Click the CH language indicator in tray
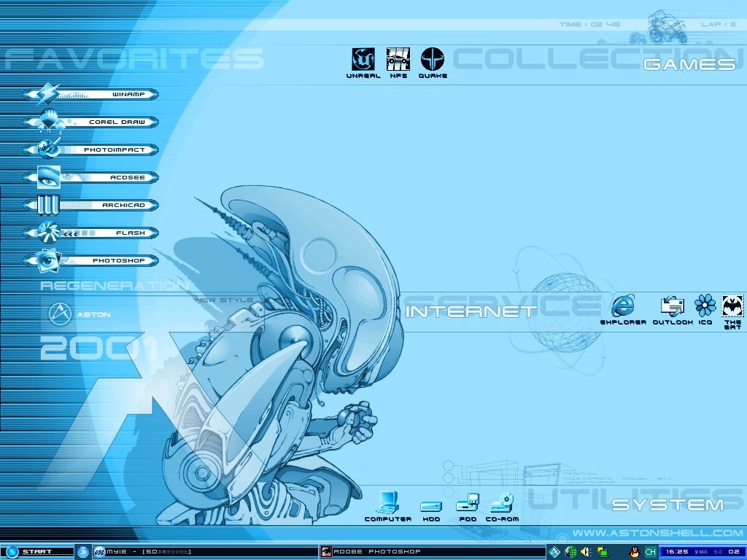747x560 pixels. click(x=649, y=552)
